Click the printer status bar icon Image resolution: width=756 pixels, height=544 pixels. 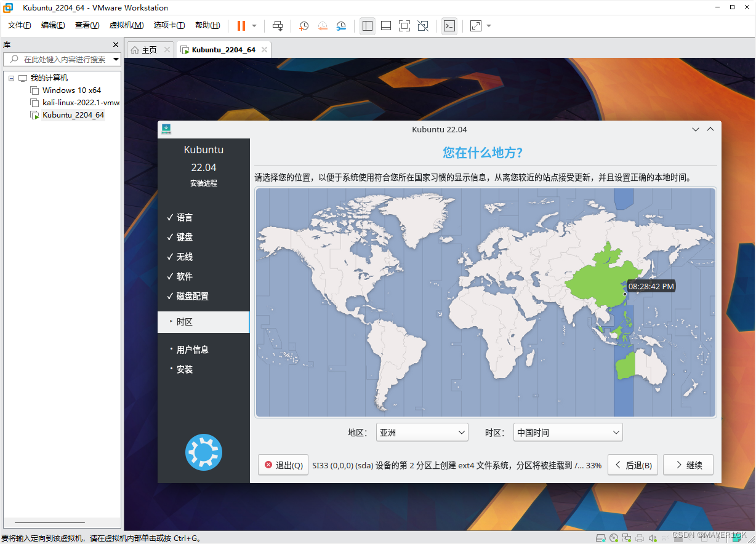point(640,537)
